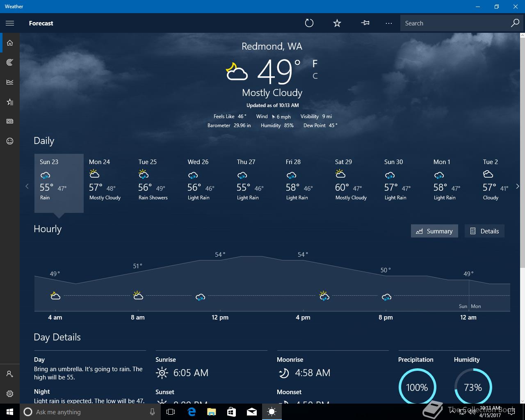Switch temperature units to Fahrenheit
This screenshot has height=420, width=525.
[315, 64]
